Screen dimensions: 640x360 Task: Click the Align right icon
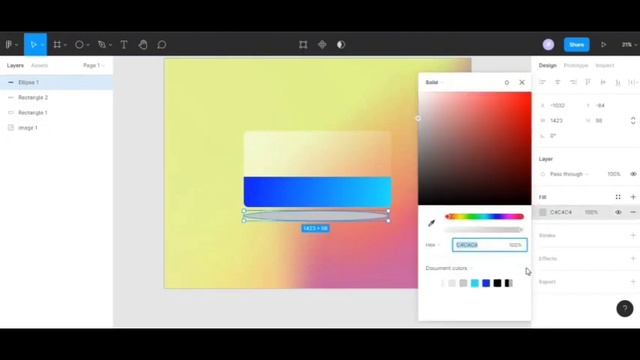point(573,82)
